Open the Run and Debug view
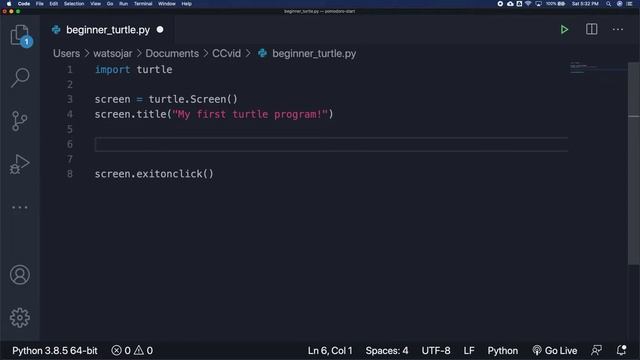 click(x=20, y=164)
